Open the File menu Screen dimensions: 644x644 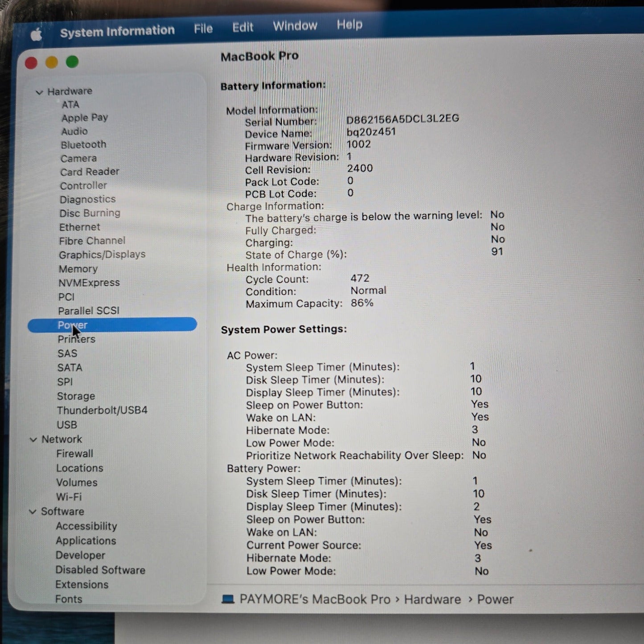pos(203,29)
